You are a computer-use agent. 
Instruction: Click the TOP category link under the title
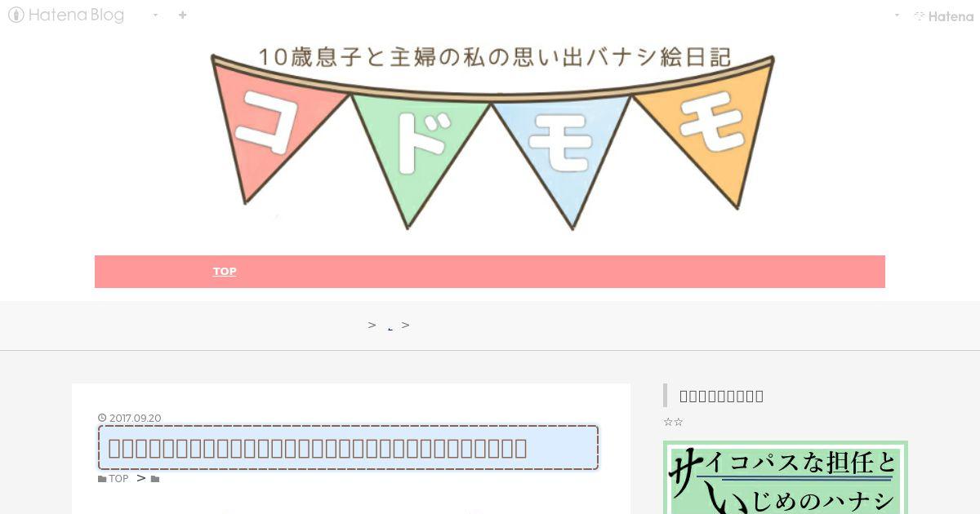(x=119, y=479)
